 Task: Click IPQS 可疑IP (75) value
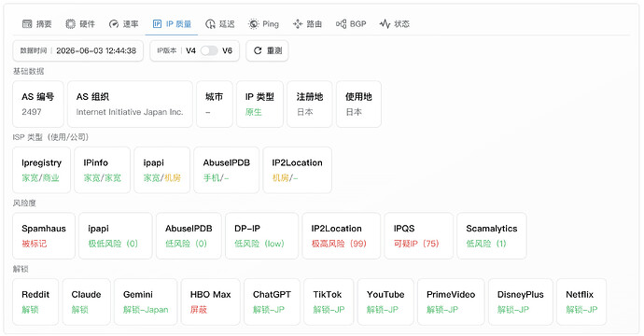[416, 244]
